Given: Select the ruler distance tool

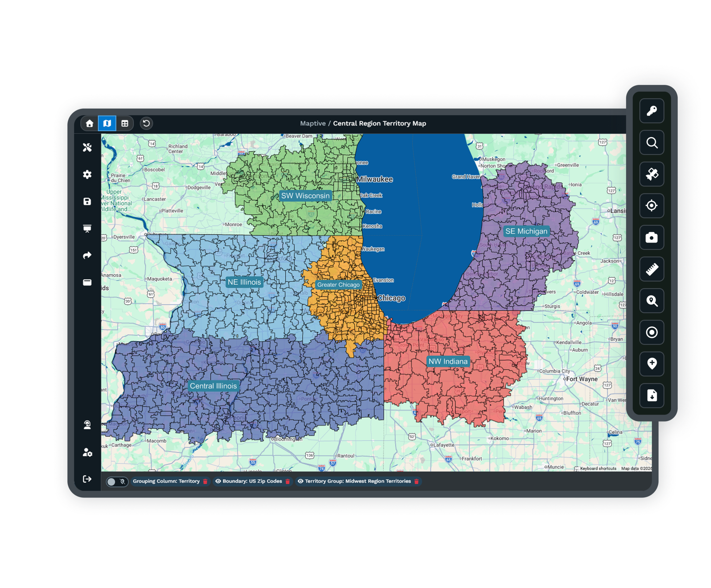Looking at the screenshot, I should 652,269.
